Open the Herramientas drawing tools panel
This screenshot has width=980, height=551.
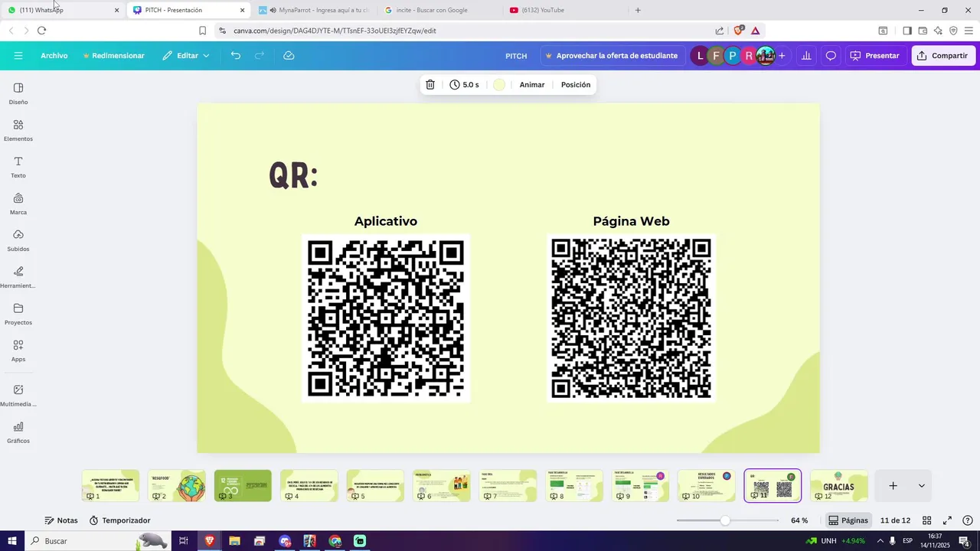pos(18,277)
